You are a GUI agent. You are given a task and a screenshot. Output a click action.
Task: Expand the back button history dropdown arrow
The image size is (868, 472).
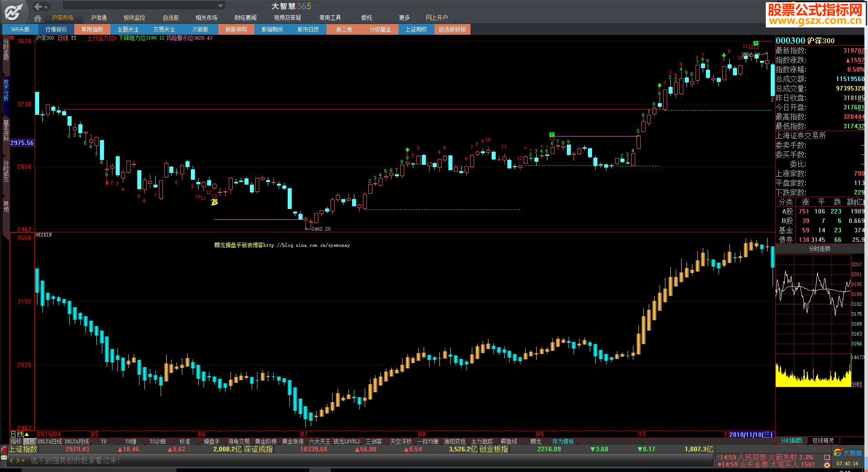click(x=46, y=7)
